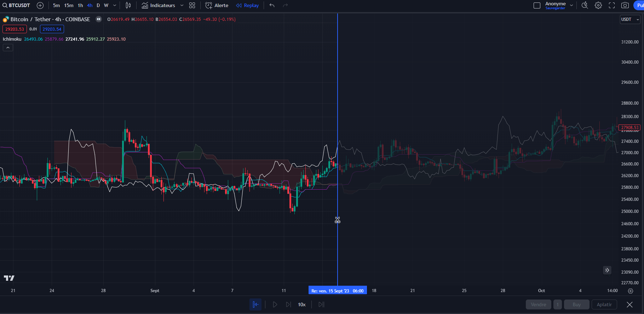Viewport: 644px width, 314px height.
Task: Click the Buy button in replay bar
Action: pos(577,304)
